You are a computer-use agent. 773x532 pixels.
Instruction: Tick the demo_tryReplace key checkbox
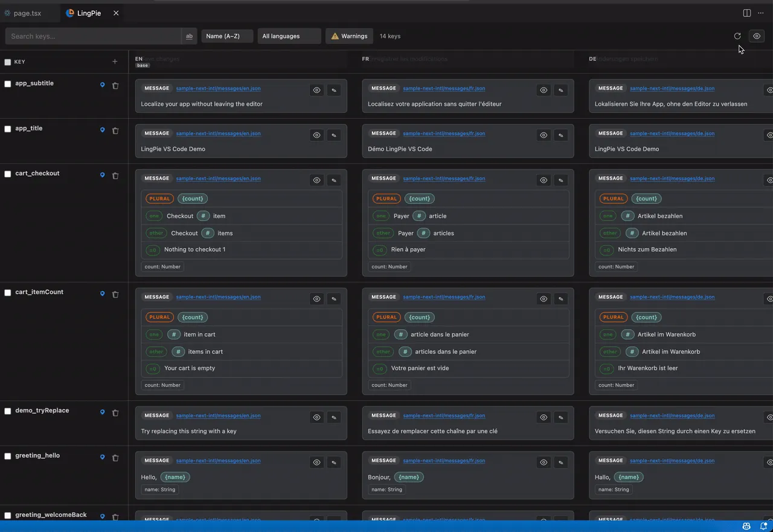8,411
